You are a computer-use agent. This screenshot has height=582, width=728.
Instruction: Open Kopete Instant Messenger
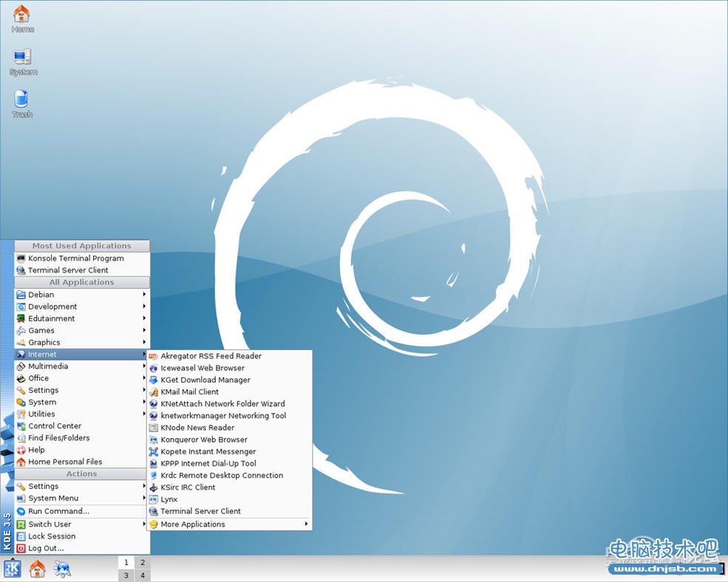(x=208, y=451)
